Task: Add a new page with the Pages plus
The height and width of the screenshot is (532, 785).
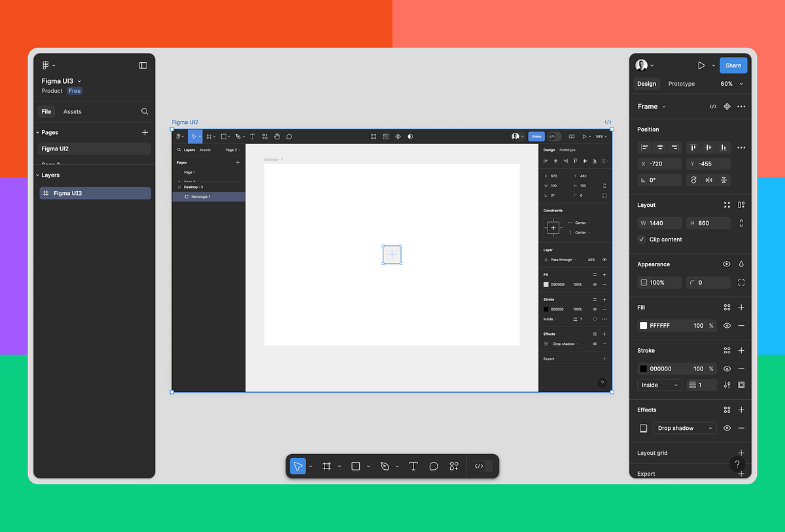Action: pyautogui.click(x=145, y=132)
